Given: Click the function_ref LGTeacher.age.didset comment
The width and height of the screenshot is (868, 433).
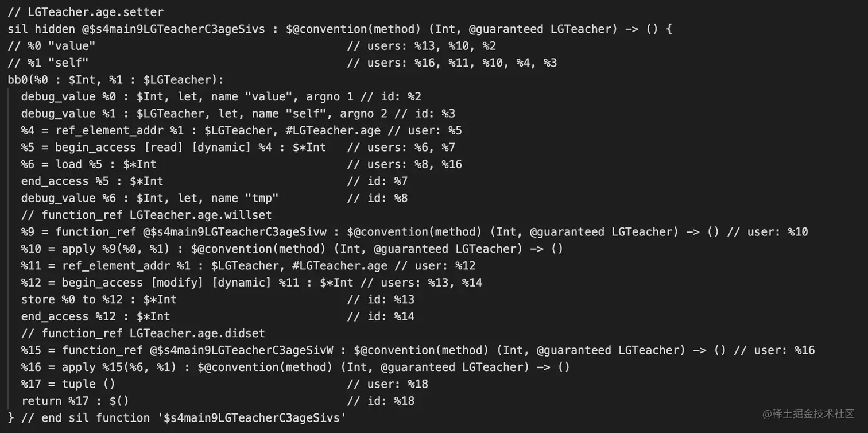Looking at the screenshot, I should (x=143, y=333).
